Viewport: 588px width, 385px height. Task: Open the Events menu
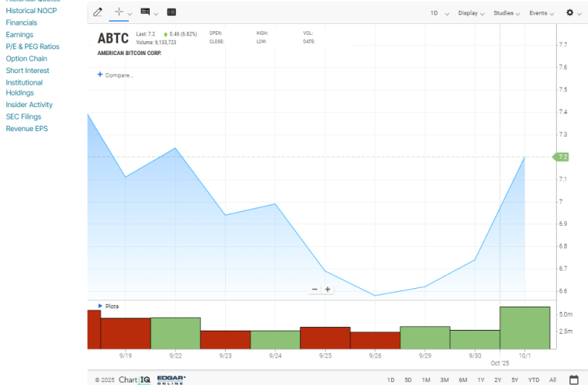click(x=541, y=13)
